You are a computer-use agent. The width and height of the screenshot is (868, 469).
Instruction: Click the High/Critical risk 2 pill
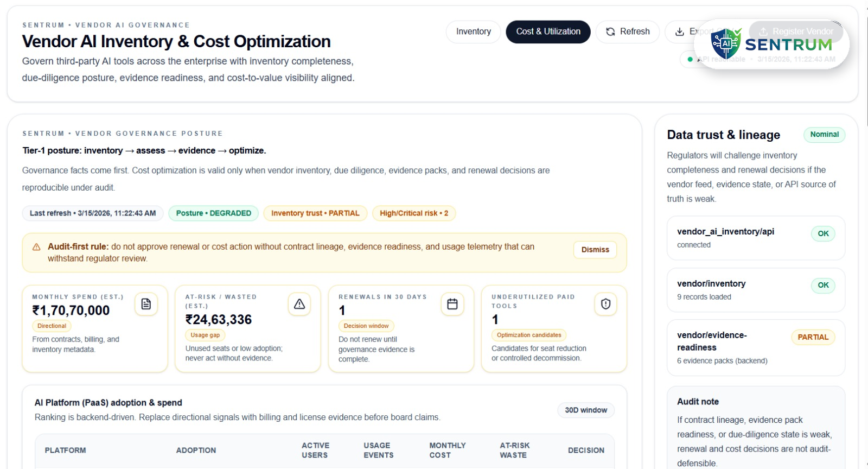(x=414, y=213)
